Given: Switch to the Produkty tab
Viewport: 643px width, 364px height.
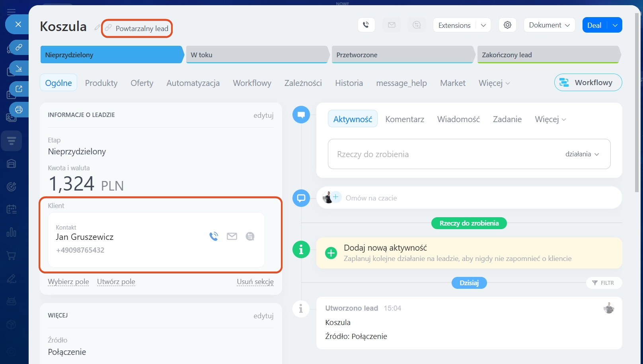Looking at the screenshot, I should (x=101, y=83).
